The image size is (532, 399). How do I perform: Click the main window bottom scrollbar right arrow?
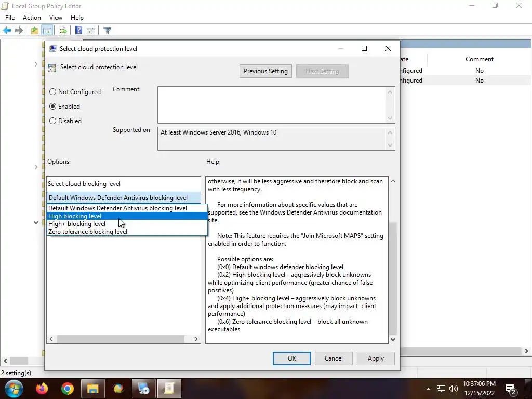coord(527,351)
